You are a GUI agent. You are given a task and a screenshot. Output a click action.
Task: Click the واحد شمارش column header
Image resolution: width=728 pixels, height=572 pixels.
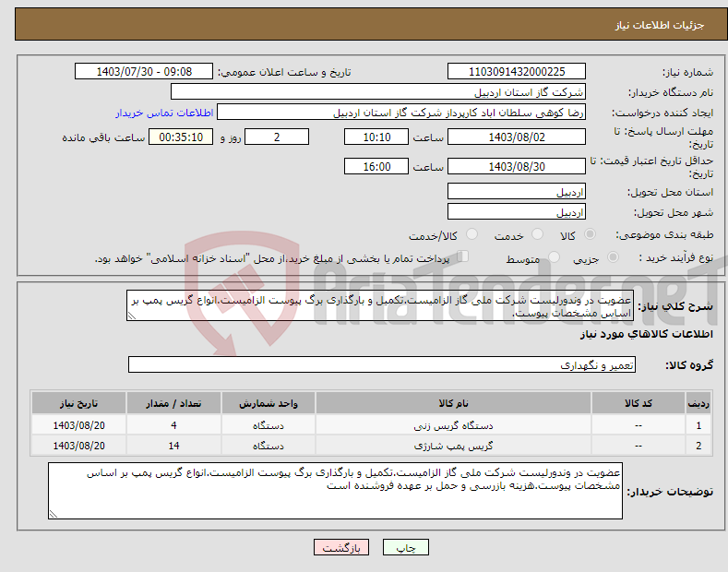[269, 403]
